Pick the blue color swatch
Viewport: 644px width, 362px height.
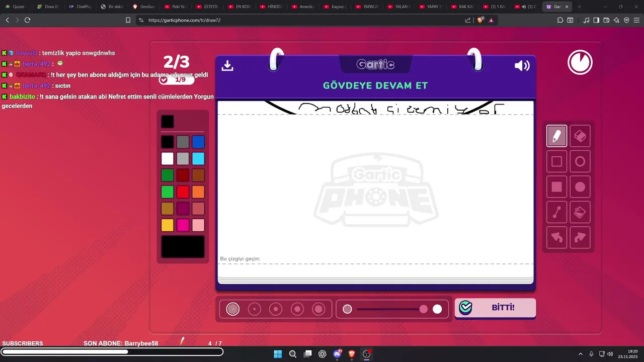[198, 142]
